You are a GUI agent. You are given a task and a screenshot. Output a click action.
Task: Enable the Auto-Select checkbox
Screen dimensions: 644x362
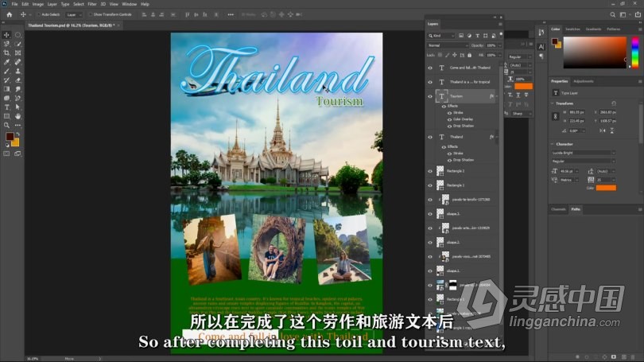38,14
